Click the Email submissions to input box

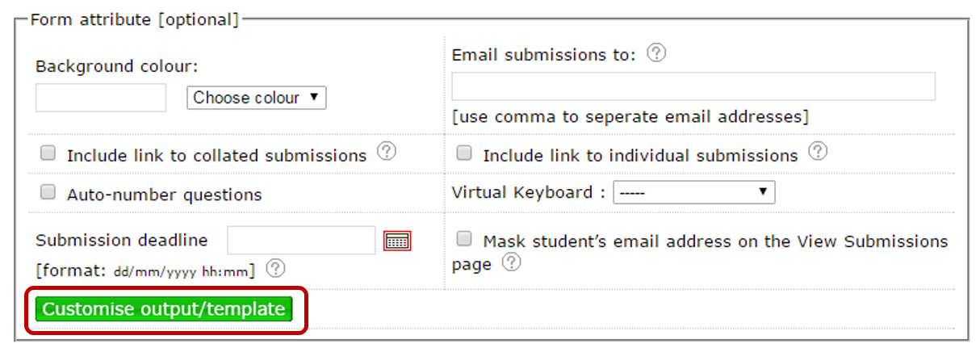(693, 86)
